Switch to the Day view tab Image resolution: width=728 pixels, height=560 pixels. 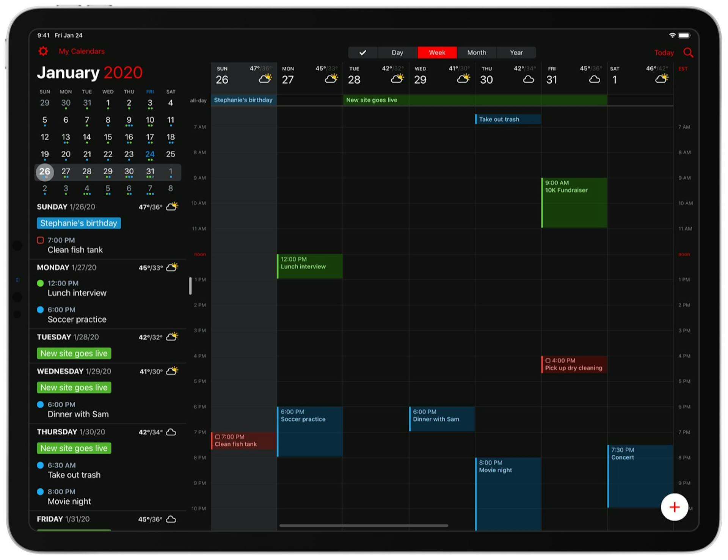pyautogui.click(x=397, y=52)
